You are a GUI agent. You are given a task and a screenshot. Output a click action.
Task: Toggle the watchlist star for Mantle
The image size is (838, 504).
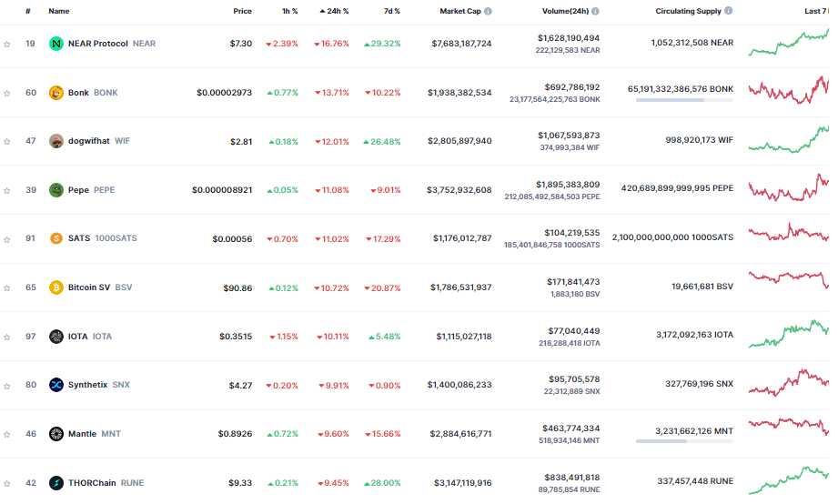tap(7, 435)
